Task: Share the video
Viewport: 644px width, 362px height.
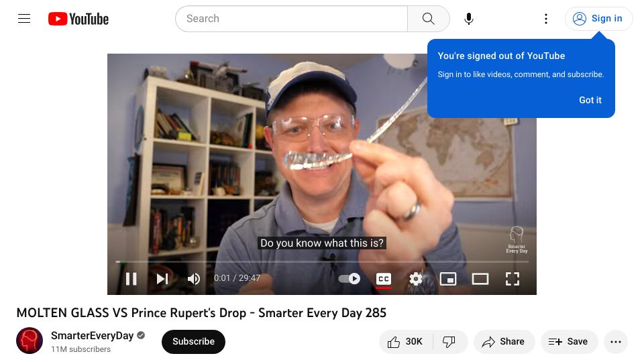Action: [x=504, y=341]
